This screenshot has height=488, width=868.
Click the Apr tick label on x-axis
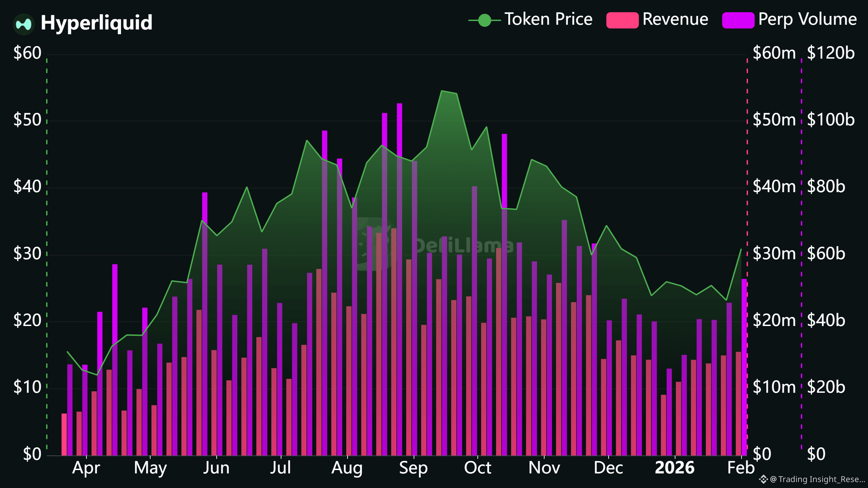coord(86,468)
